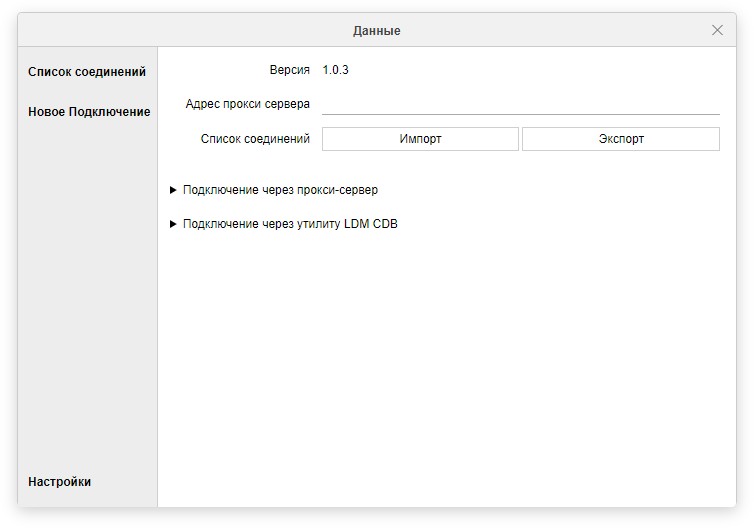
Task: Click the version number 1.0.3
Action: click(x=335, y=70)
